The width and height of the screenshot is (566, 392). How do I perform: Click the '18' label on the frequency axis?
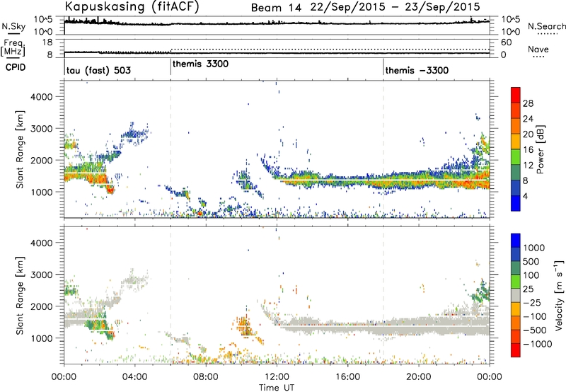pyautogui.click(x=47, y=42)
